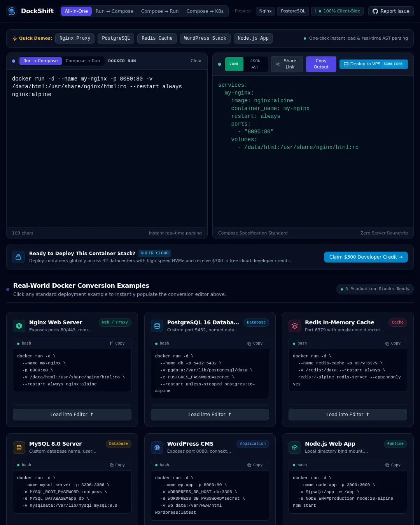Select Run → Compose mode in editor panel
Image resolution: width=420 pixels, height=525 pixels.
[x=40, y=61]
